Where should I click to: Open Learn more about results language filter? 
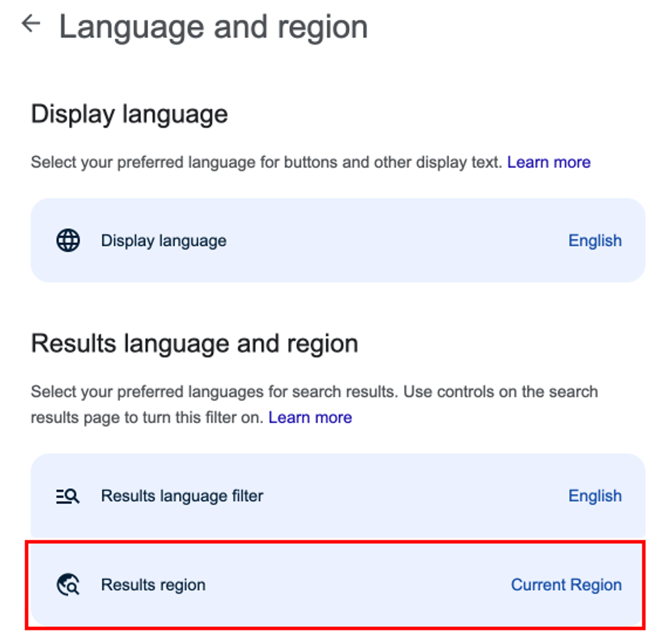tap(311, 417)
